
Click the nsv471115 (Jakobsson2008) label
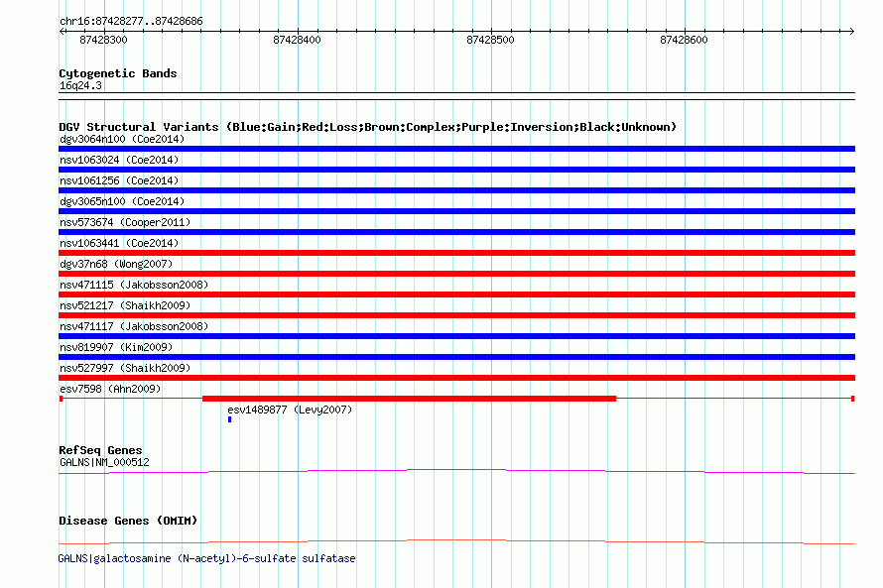(x=134, y=285)
